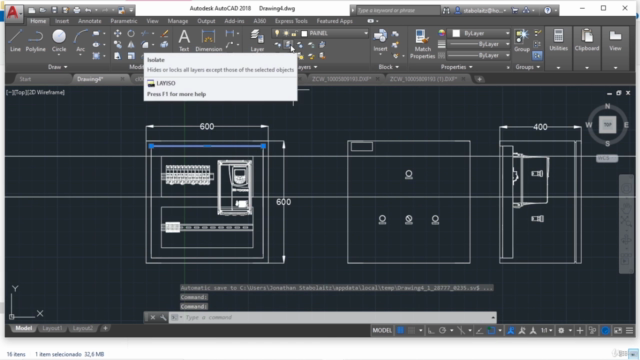
Task: Toggle 2D object snap in status bar
Action: (x=491, y=331)
